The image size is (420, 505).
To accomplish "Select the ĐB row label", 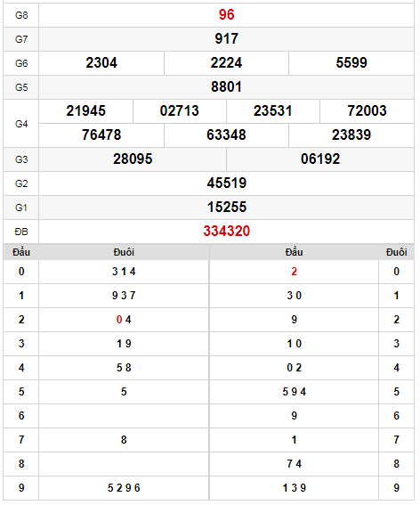I will point(21,232).
